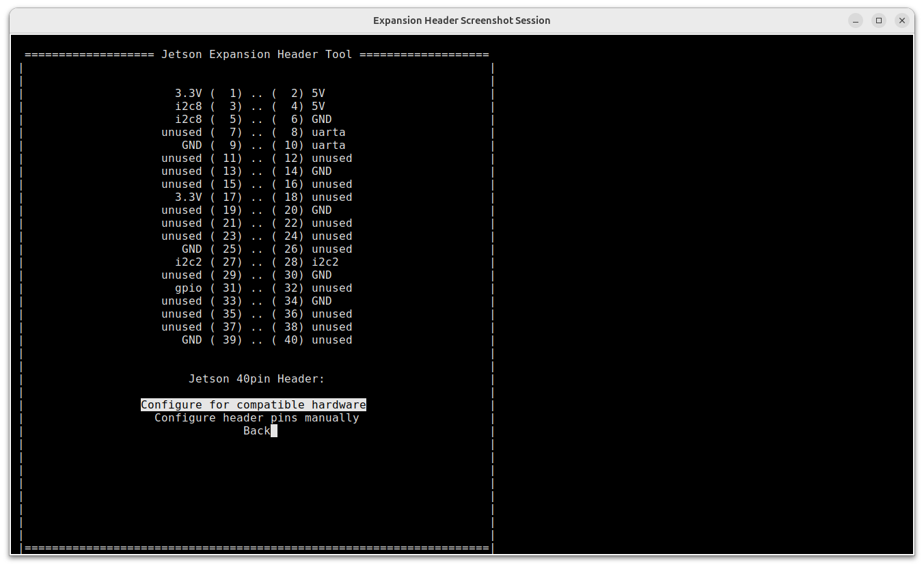The height and width of the screenshot is (567, 924).
Task: Choose Configure header pins manually
Action: (x=257, y=418)
